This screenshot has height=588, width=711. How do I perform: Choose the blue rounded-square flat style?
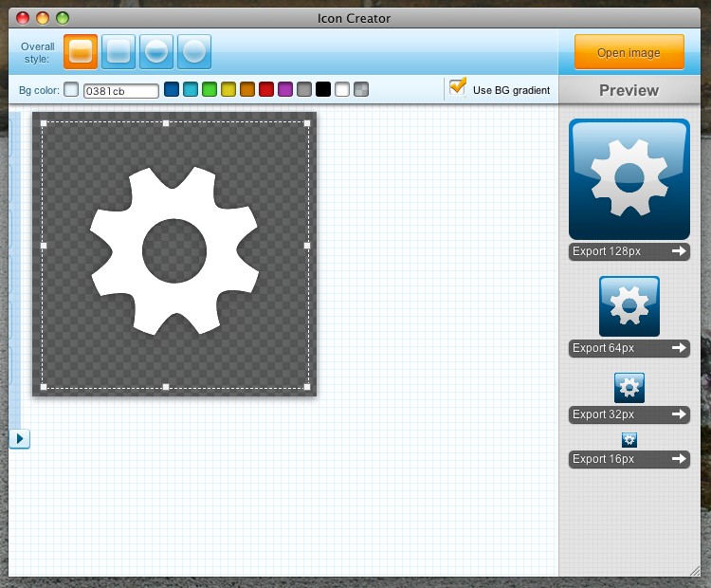pyautogui.click(x=118, y=52)
